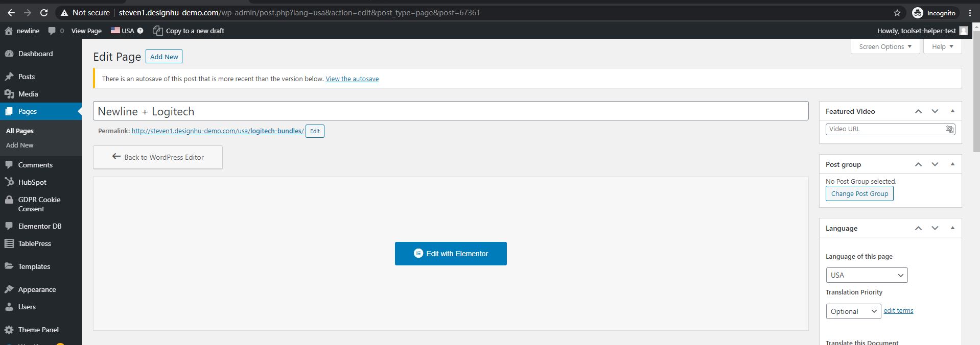Open the Appearance menu
This screenshot has height=345, width=980.
pyautogui.click(x=37, y=289)
